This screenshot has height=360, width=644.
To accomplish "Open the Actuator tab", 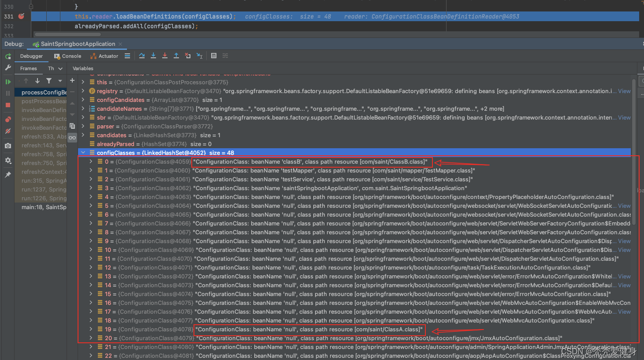I will click(104, 56).
